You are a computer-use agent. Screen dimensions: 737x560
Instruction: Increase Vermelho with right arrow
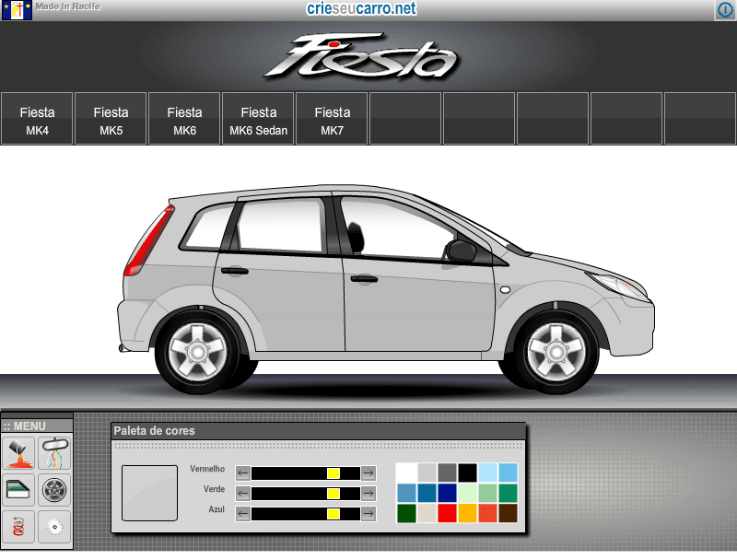coord(369,473)
